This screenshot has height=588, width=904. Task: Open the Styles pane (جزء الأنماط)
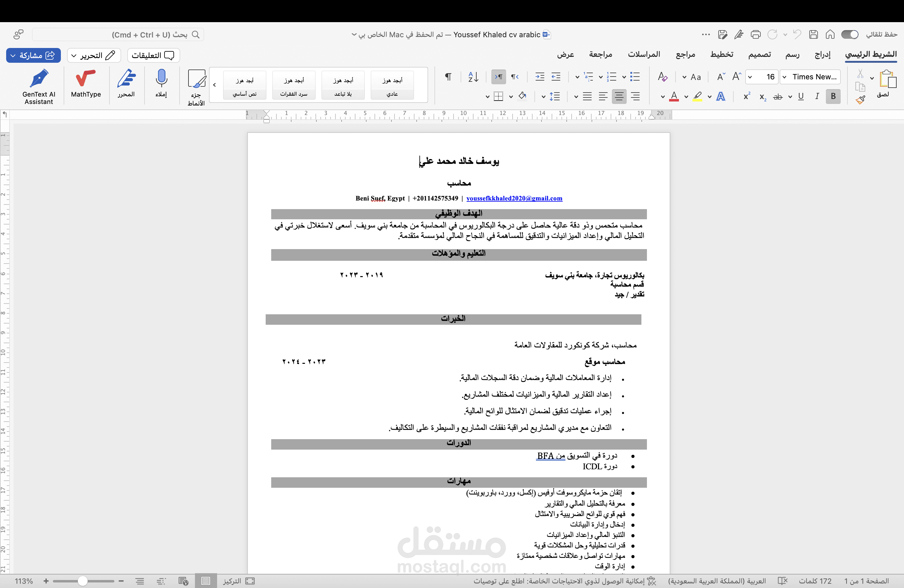tap(196, 87)
